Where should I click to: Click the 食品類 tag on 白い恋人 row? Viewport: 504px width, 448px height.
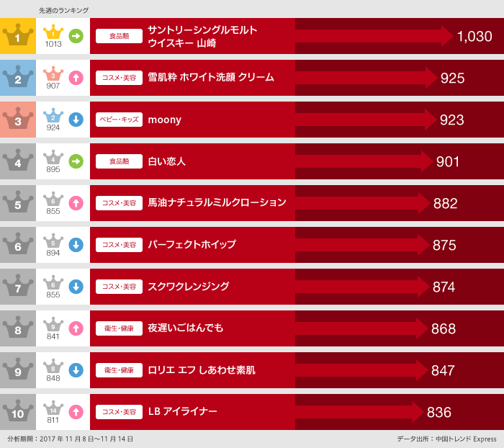[119, 161]
